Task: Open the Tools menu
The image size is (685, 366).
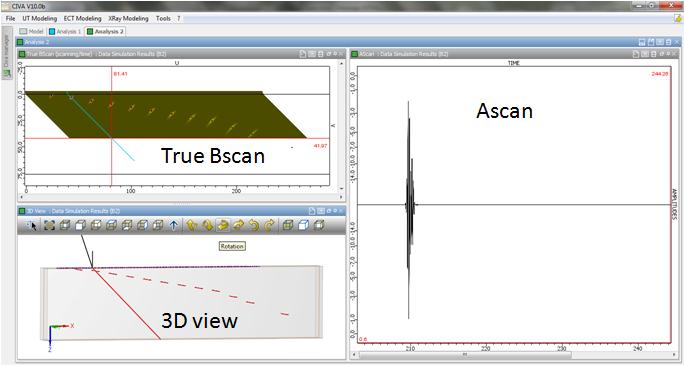Action: [163, 18]
